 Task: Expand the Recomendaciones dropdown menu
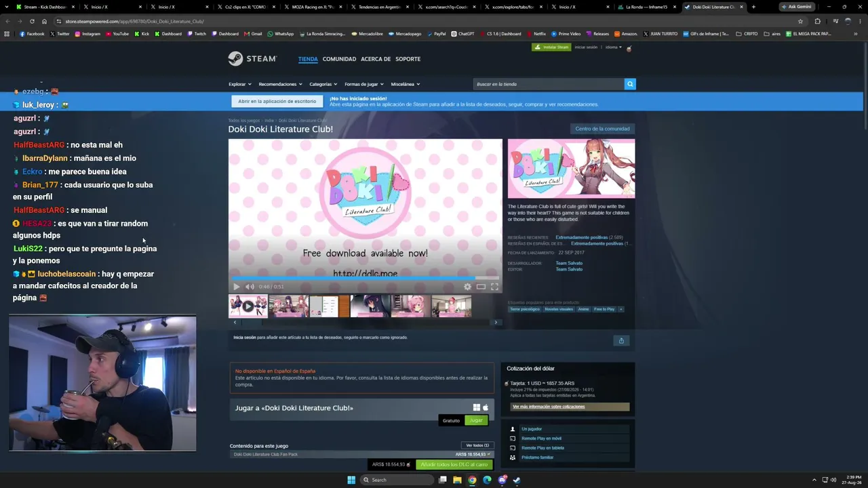pos(280,84)
